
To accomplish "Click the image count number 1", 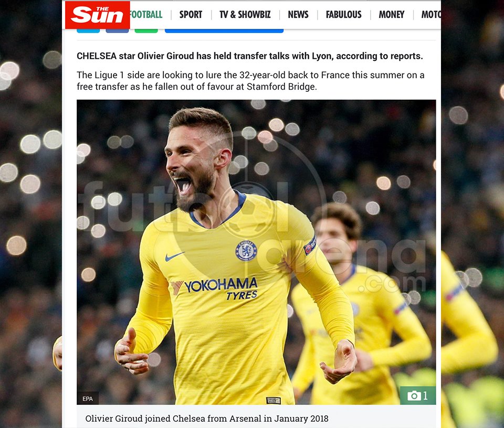I will pos(425,395).
